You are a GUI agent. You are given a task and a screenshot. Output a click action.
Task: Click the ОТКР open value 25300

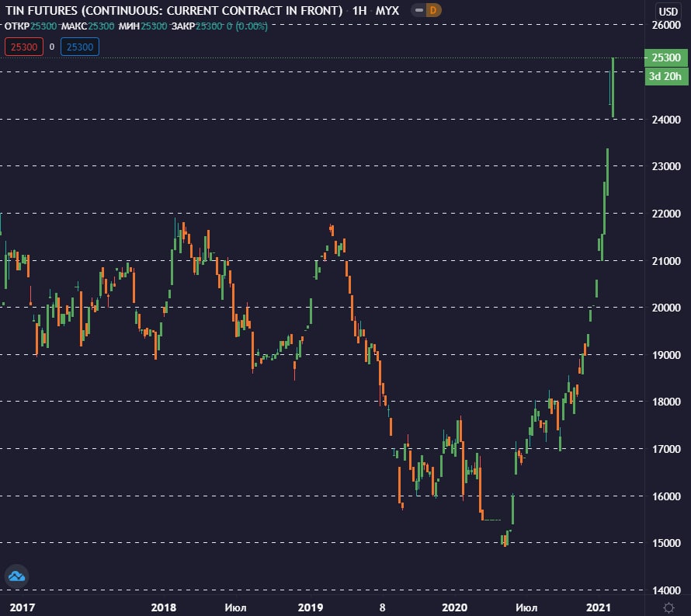tap(43, 26)
